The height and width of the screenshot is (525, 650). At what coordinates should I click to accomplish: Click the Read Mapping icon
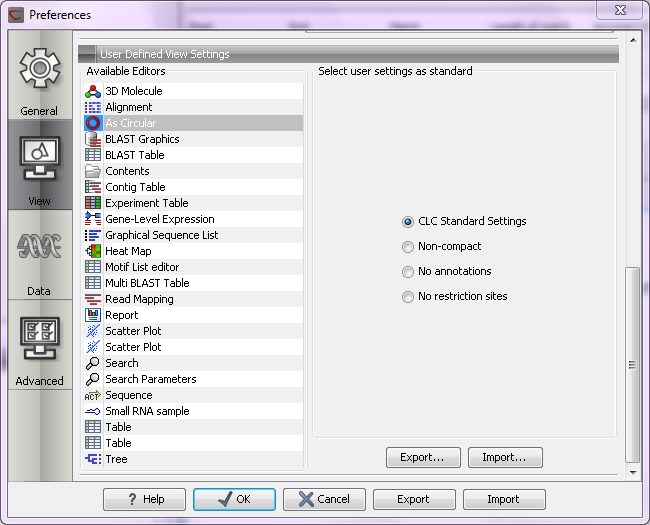(93, 299)
